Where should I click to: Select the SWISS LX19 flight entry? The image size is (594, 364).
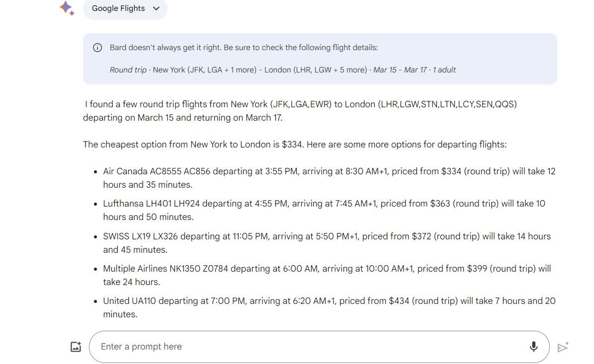(x=327, y=243)
